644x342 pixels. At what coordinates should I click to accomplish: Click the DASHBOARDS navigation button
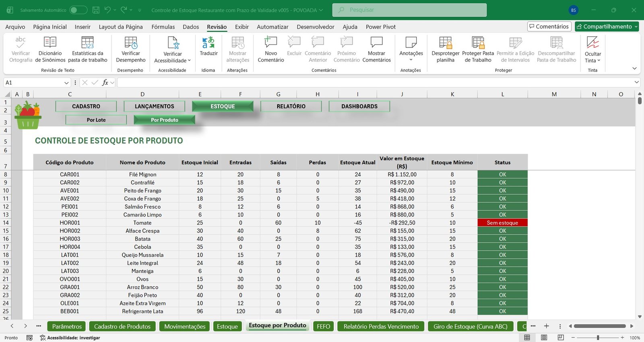359,106
